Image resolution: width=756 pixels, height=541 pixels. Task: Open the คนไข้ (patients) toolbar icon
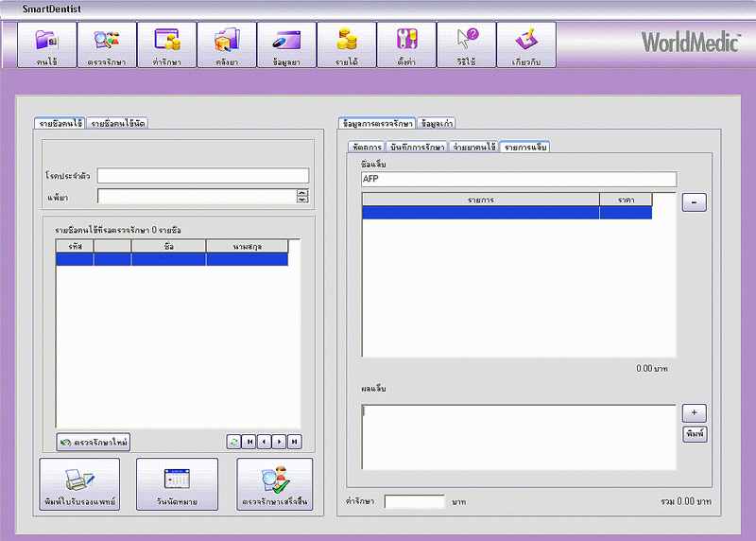tap(46, 44)
